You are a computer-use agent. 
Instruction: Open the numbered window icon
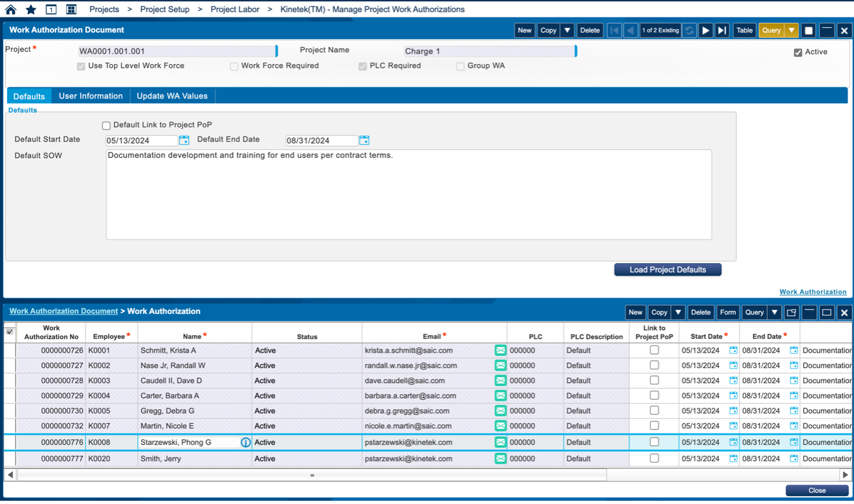point(51,10)
